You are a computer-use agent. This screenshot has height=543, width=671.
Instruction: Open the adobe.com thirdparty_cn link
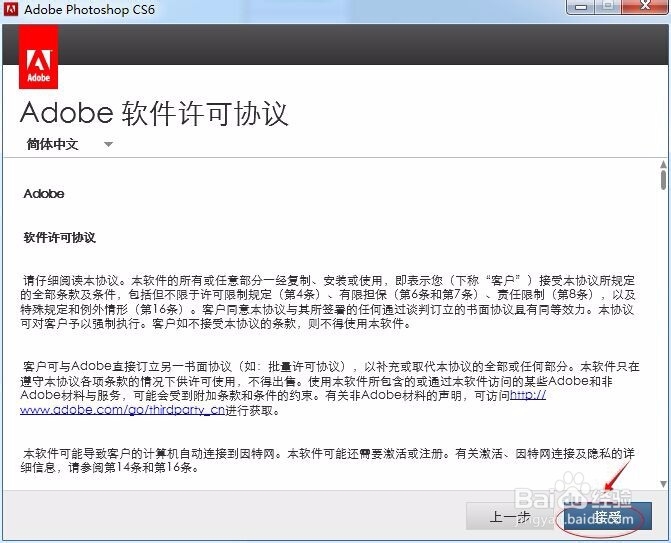click(122, 409)
